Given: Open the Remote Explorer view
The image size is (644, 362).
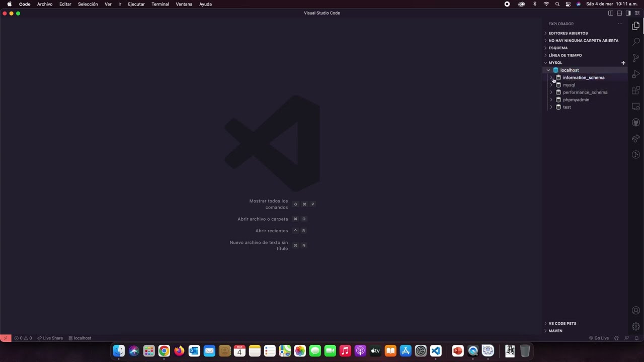Looking at the screenshot, I should click(x=636, y=107).
